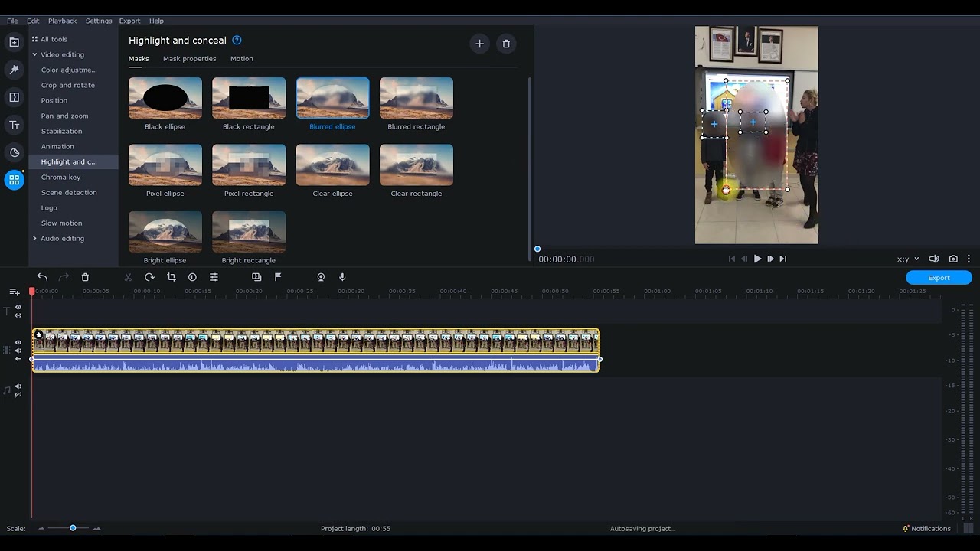Record voiceover with the microphone icon

342,277
